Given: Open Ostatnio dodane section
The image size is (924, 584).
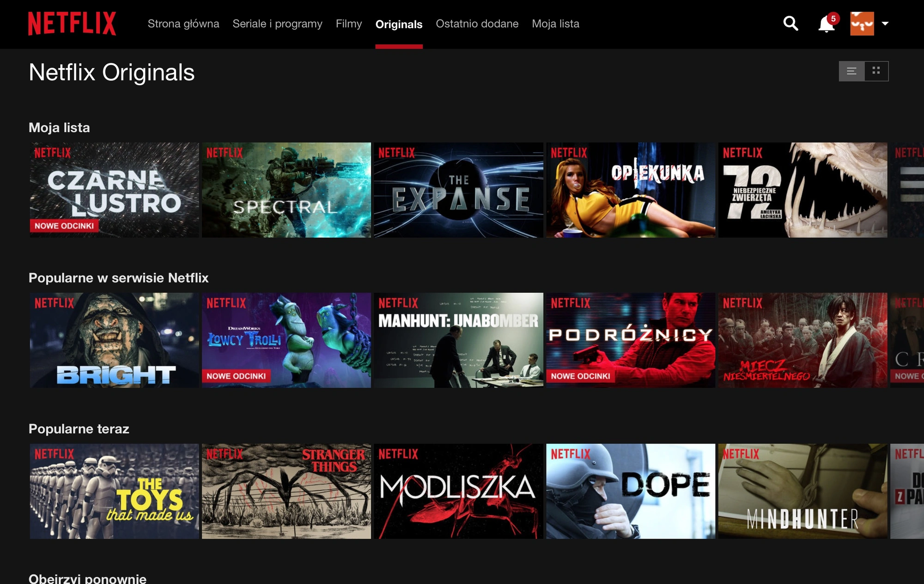Looking at the screenshot, I should point(477,24).
